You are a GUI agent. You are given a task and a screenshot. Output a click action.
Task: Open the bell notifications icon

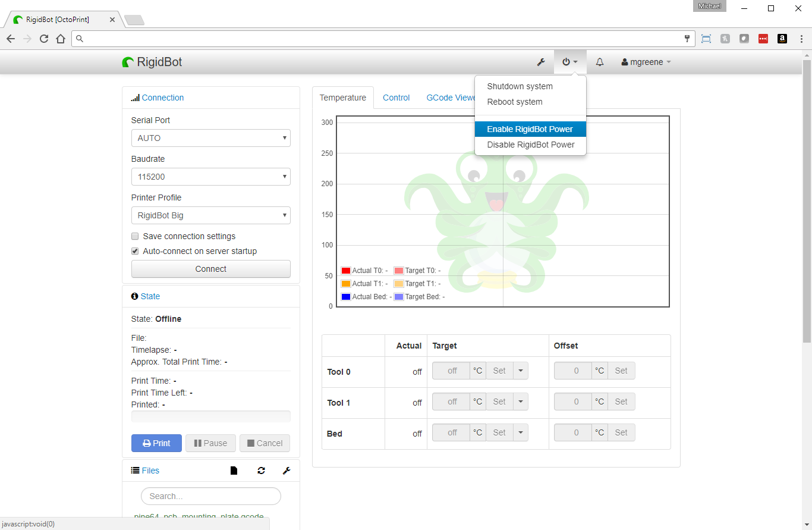click(x=600, y=62)
